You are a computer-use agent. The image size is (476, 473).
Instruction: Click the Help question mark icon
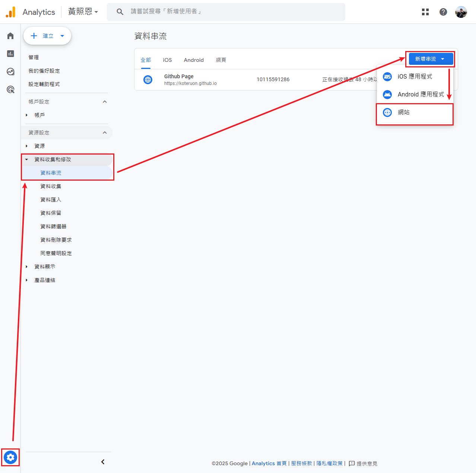coord(443,12)
